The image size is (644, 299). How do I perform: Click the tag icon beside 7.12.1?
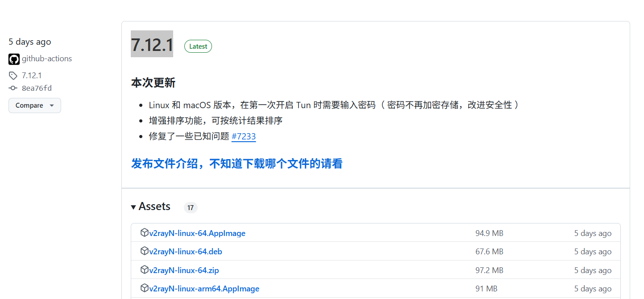click(13, 75)
